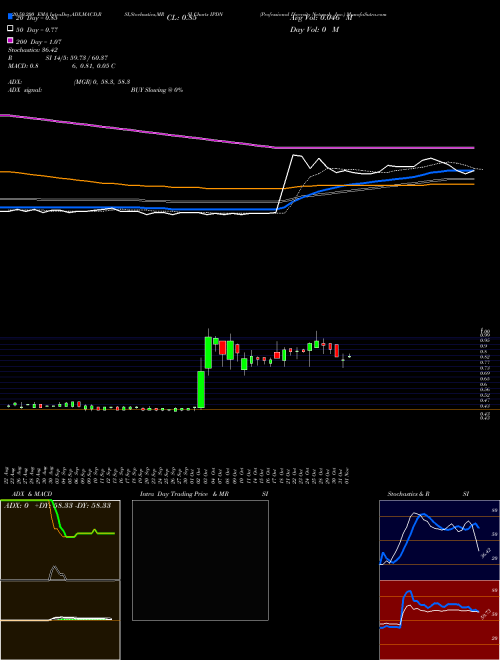
Task: Click the 'SI 14/3: 39.73 / 69.87' value
Action: [77, 58]
